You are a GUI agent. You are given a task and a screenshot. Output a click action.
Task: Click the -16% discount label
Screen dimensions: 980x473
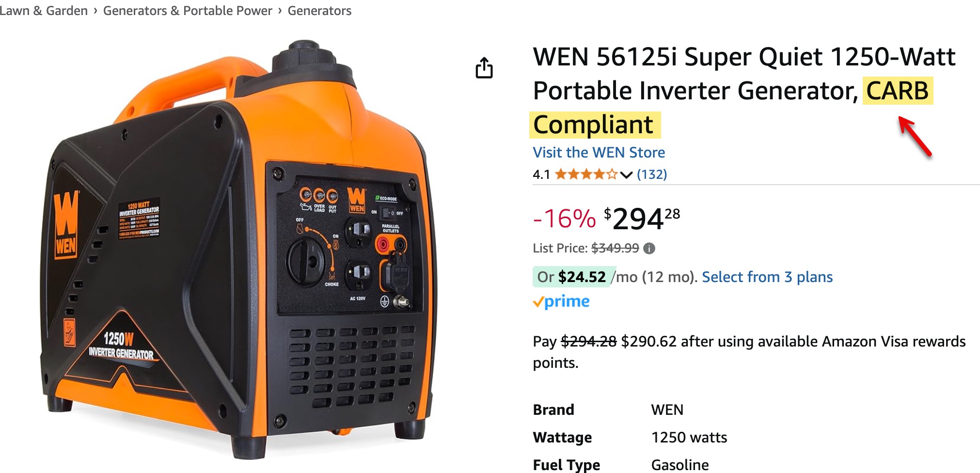click(564, 219)
